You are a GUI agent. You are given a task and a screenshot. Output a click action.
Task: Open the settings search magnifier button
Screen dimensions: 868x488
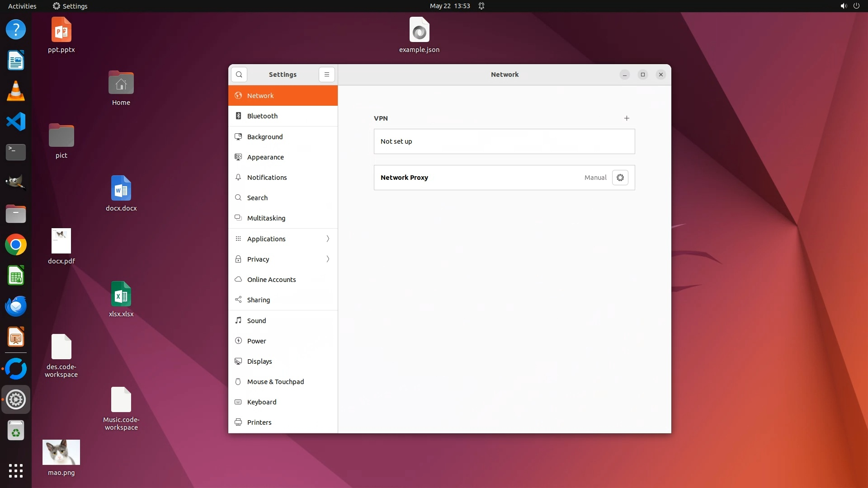pos(239,75)
